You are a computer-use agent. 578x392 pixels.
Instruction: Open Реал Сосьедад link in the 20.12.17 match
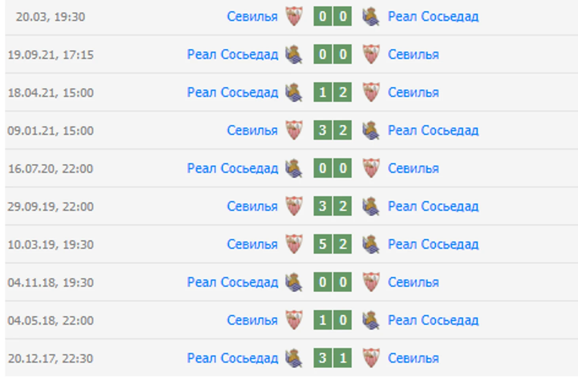click(x=232, y=358)
